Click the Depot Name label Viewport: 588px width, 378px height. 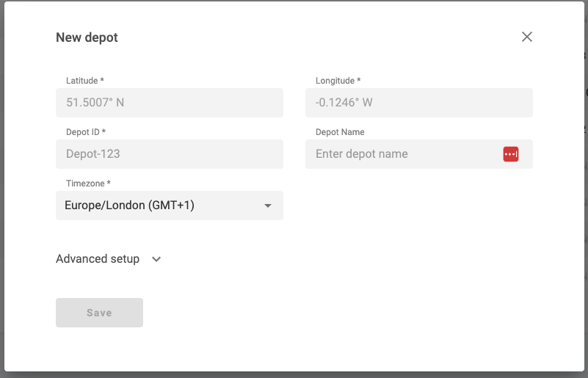340,132
